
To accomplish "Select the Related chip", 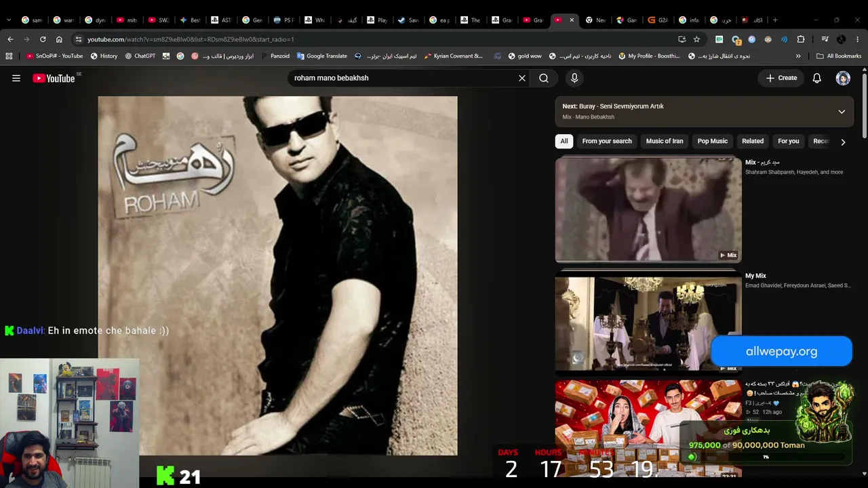I will pyautogui.click(x=753, y=141).
